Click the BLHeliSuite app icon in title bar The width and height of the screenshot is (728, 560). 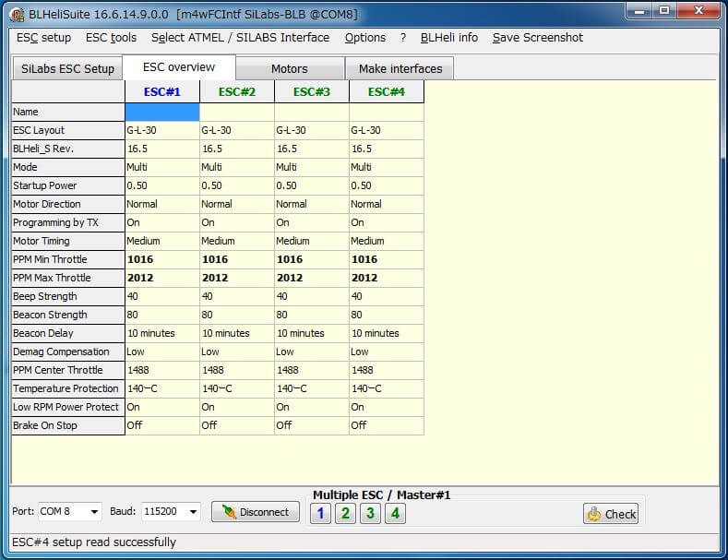click(x=18, y=15)
